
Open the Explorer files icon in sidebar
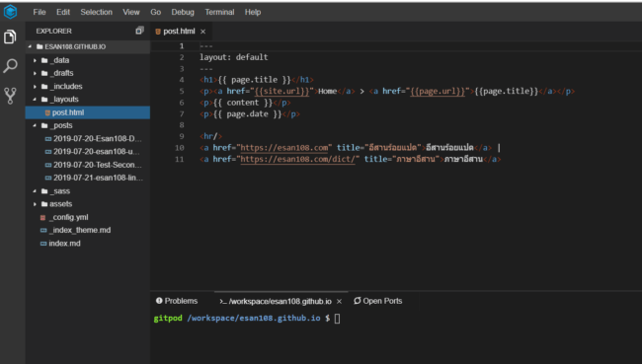[10, 36]
